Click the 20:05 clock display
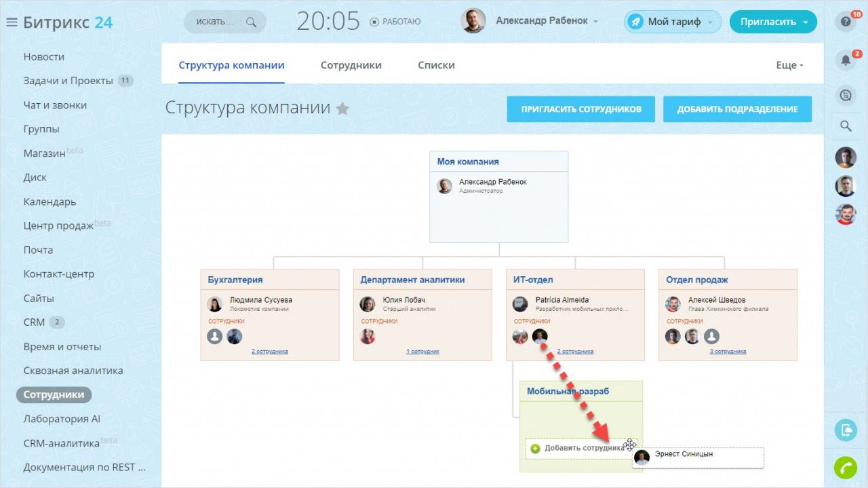This screenshot has width=868, height=488. tap(328, 22)
